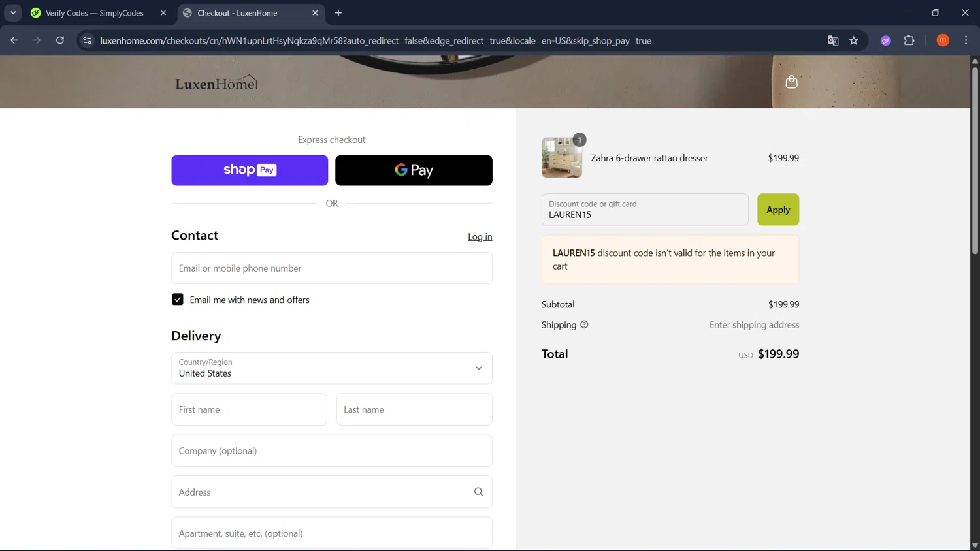
Task: Click the Zahra dresser product thumbnail
Action: tap(562, 157)
